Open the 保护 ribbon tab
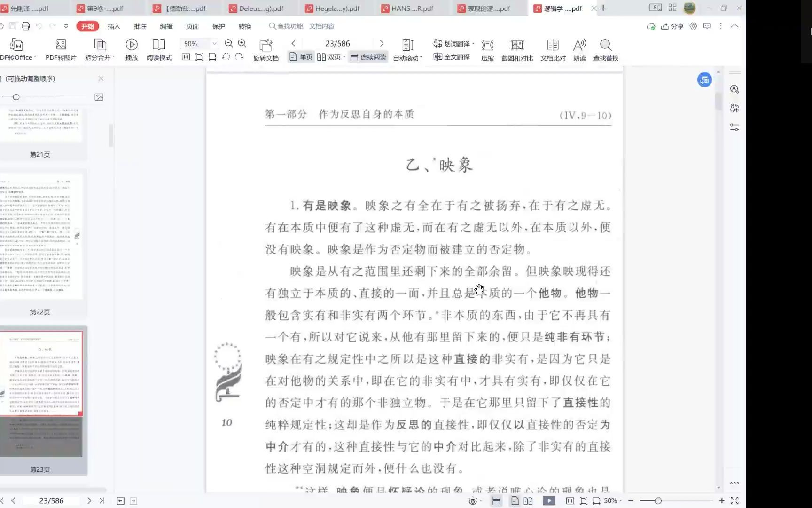The image size is (812, 508). (219, 26)
